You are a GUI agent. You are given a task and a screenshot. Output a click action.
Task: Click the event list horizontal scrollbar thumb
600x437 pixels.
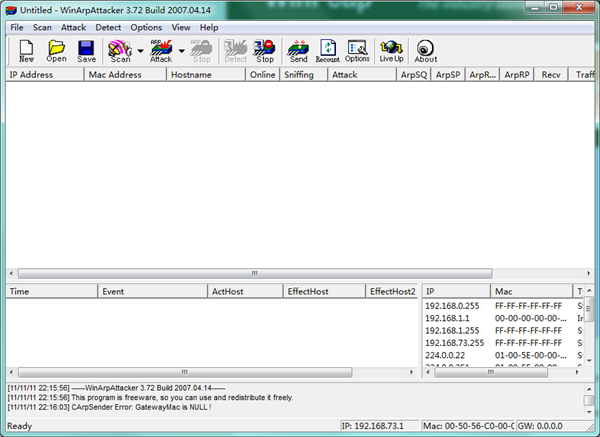(185, 372)
